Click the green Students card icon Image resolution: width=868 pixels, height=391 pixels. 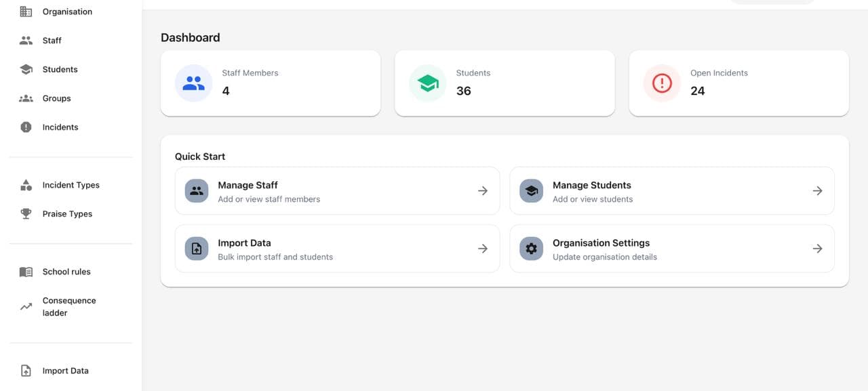pyautogui.click(x=427, y=83)
